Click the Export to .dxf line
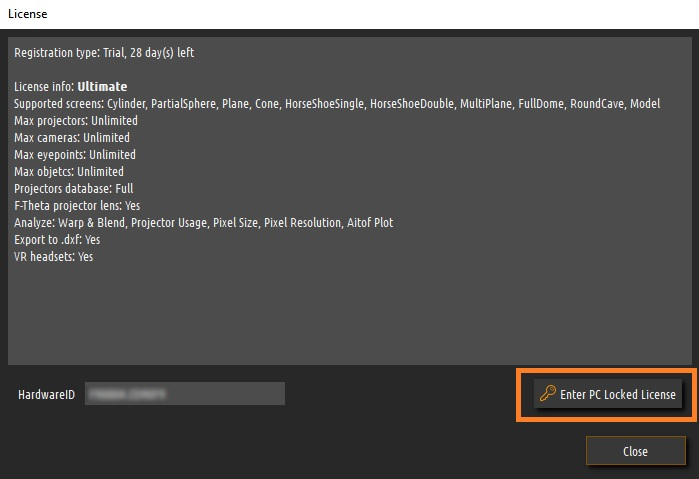The image size is (699, 479). [x=57, y=240]
